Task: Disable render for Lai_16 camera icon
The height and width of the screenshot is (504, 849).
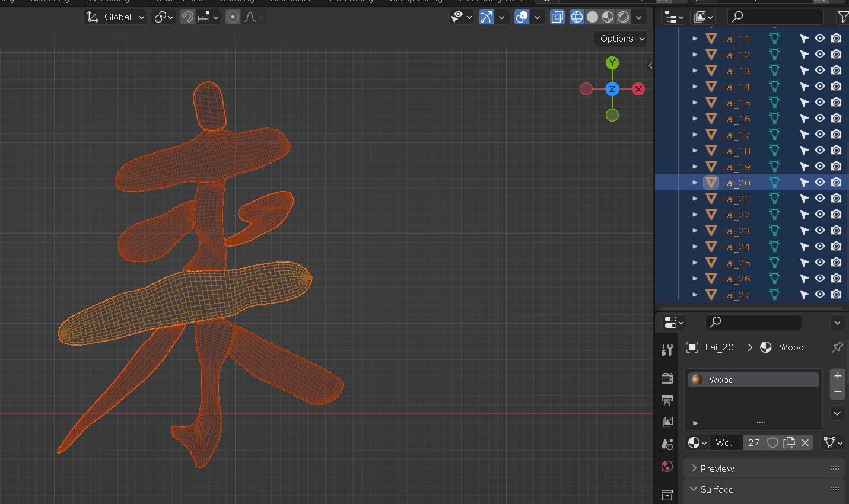Action: tap(836, 119)
